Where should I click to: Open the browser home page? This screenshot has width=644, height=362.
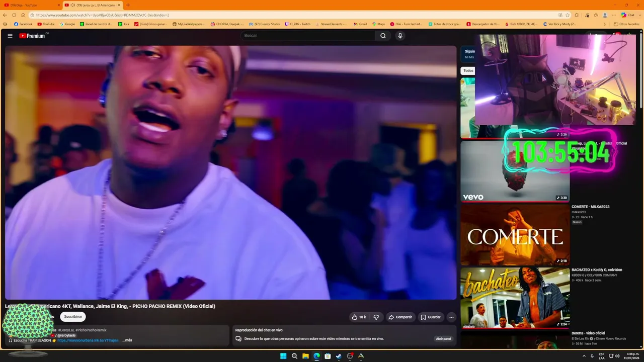[x=23, y=15]
